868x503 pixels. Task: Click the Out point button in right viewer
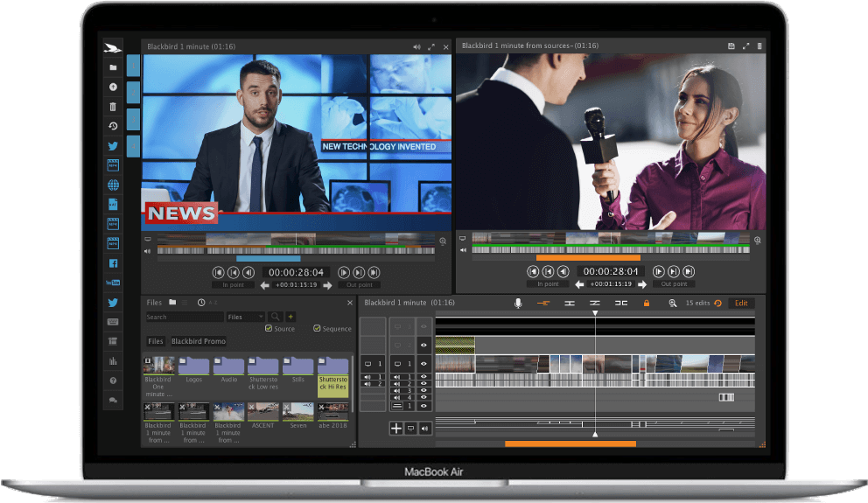coord(674,284)
